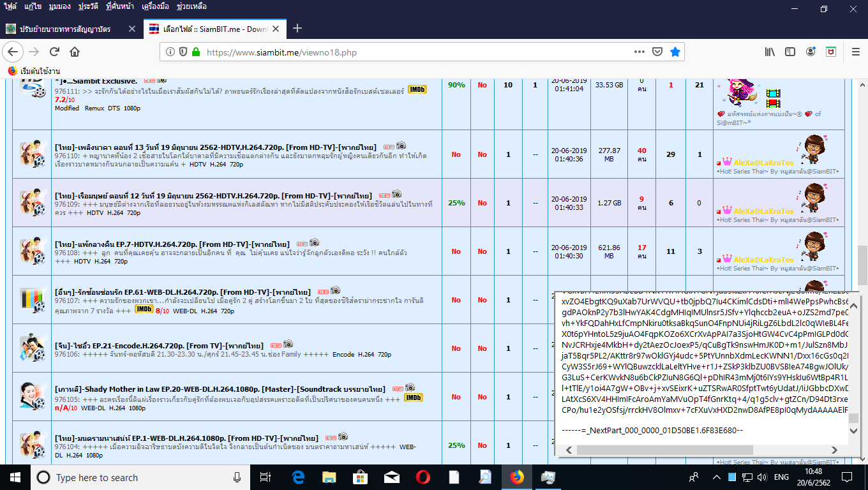868x490 pixels.
Task: Click category icon beside รักซ้อนซ่อนรัก row
Action: [32, 299]
